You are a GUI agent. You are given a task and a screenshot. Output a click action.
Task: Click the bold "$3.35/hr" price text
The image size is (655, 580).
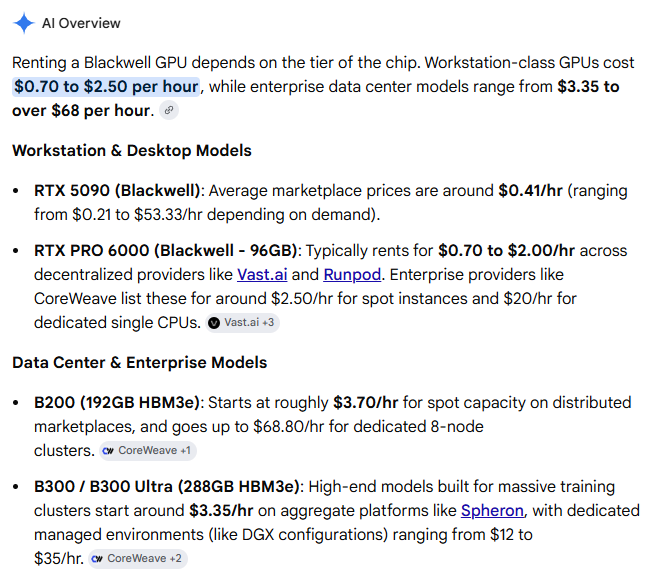coord(221,511)
